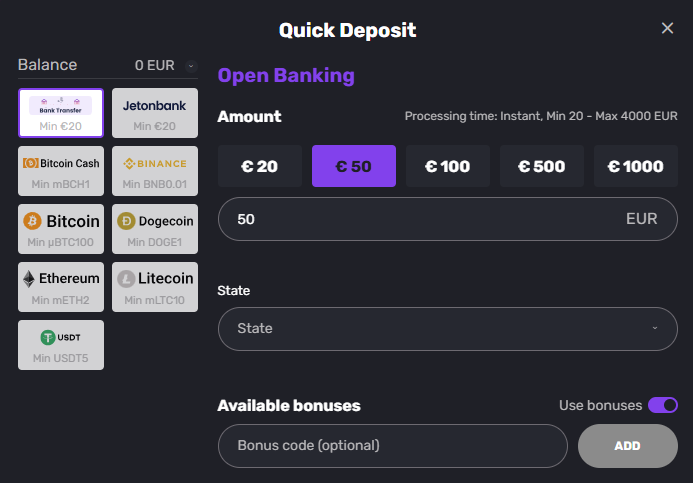
Task: Choose Litecoin deposit option
Action: click(x=154, y=286)
